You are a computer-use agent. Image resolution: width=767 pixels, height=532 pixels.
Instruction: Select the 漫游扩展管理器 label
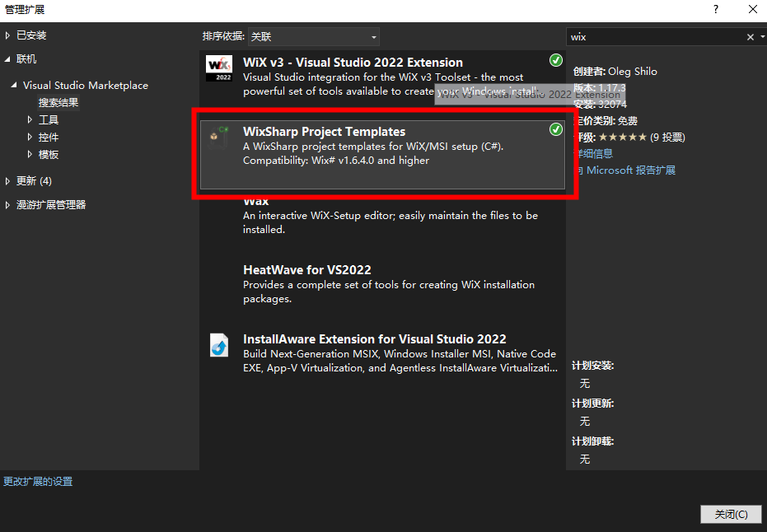point(51,205)
